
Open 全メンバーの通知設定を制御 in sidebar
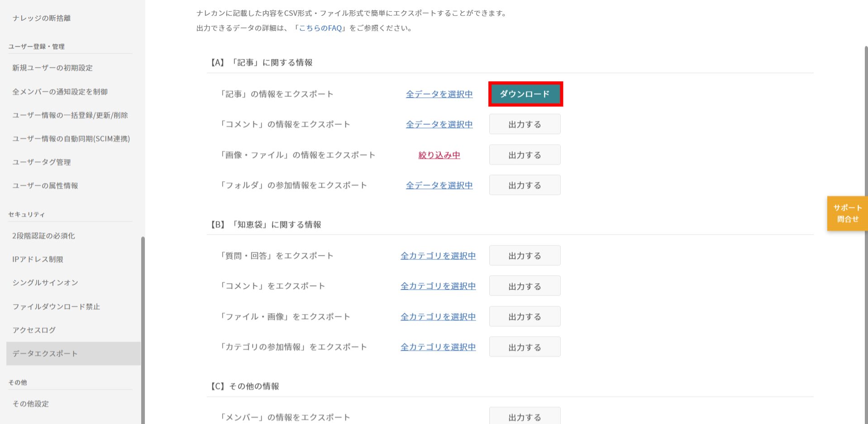coord(60,92)
